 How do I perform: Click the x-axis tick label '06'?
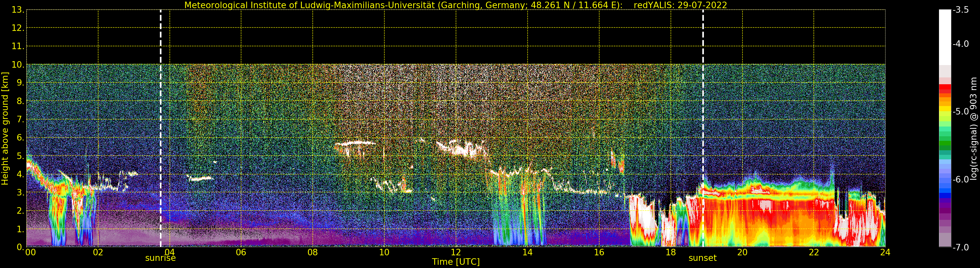point(241,252)
